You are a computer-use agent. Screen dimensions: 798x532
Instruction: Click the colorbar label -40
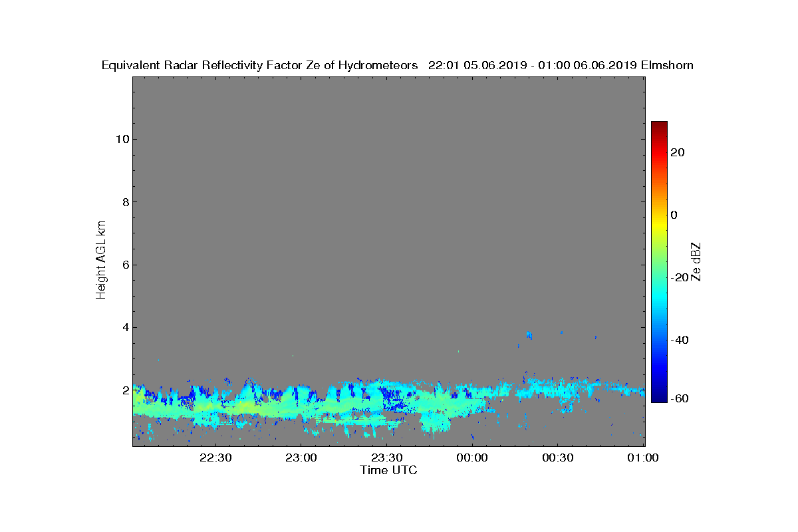tap(680, 340)
